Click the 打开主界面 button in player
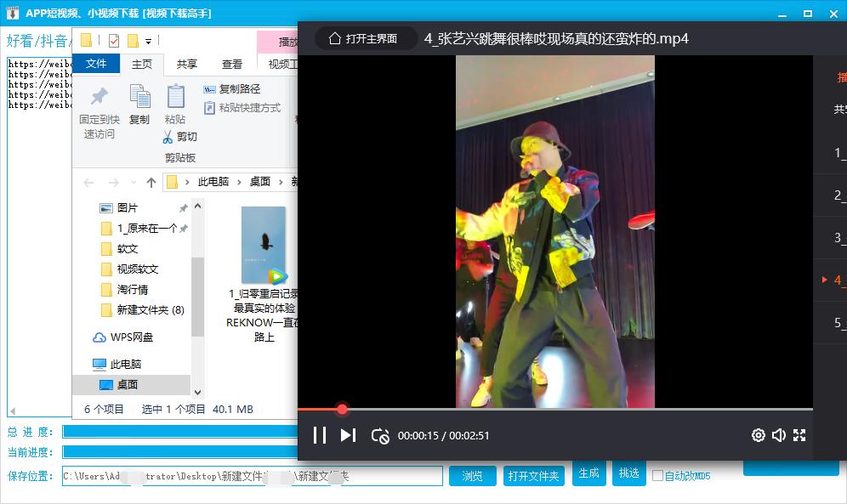 (x=366, y=38)
